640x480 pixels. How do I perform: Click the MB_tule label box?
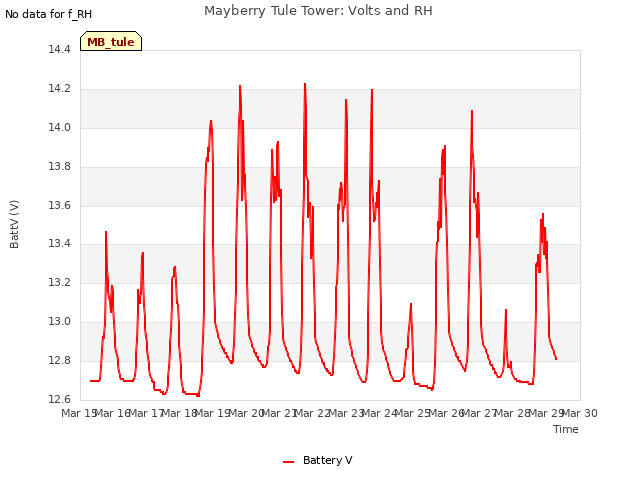pyautogui.click(x=111, y=41)
